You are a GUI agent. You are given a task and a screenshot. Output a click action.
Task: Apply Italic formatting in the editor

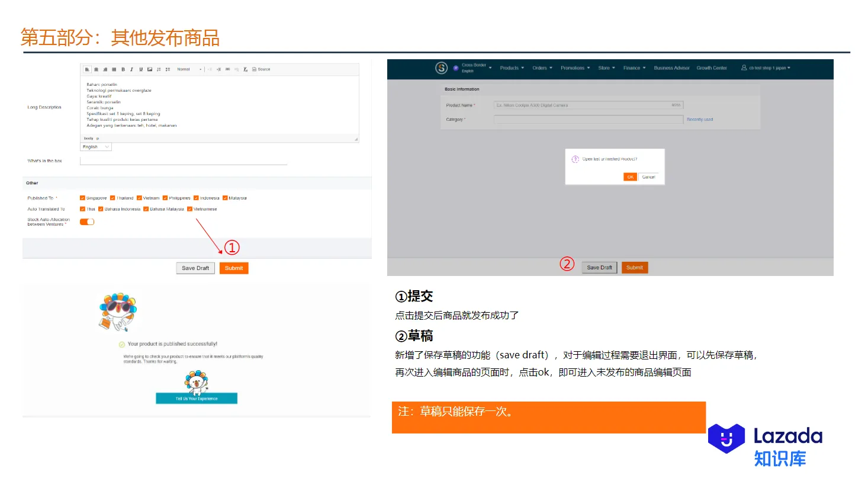click(131, 69)
